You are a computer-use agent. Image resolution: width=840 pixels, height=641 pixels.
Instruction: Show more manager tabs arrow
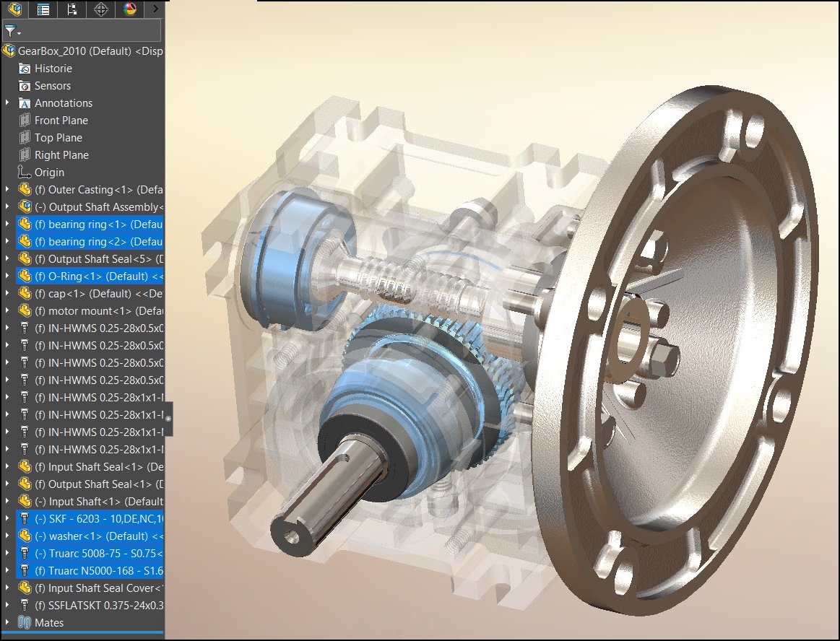coord(155,9)
